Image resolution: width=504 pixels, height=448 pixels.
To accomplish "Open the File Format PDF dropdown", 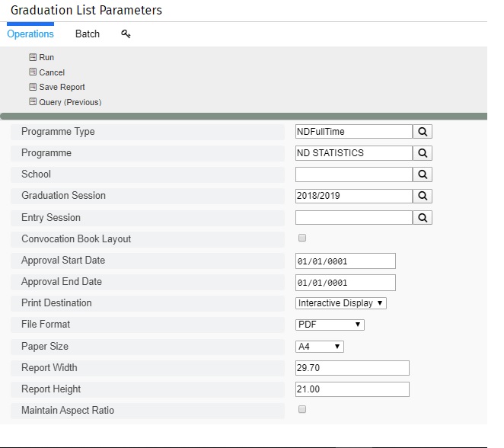I will tap(330, 325).
